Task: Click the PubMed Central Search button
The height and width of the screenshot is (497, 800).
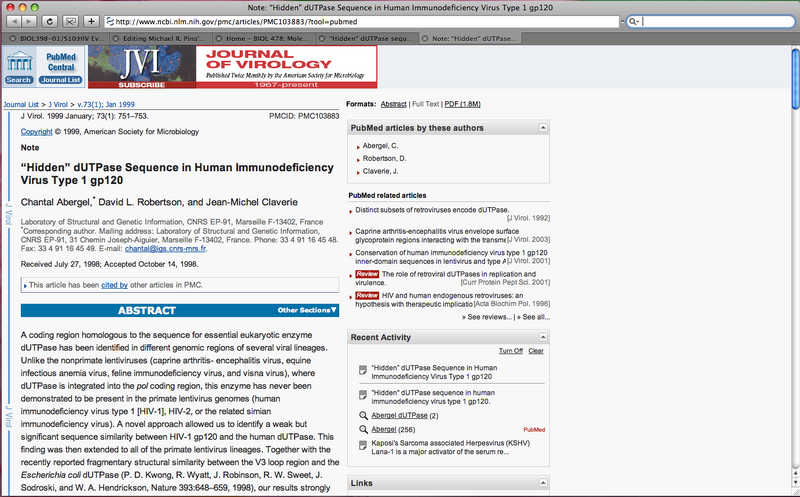Action: point(19,80)
